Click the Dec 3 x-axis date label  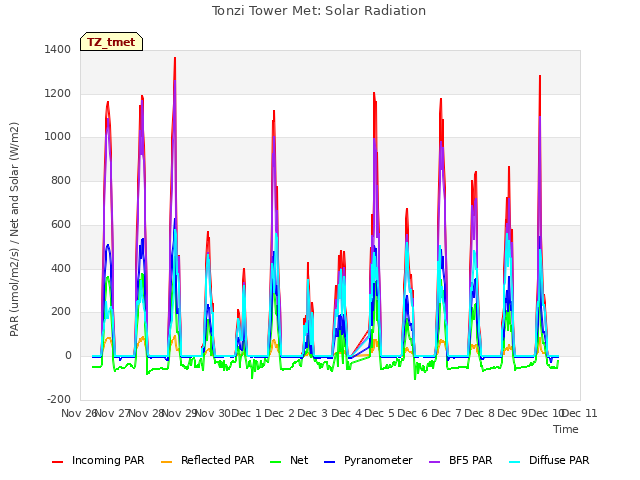pyautogui.click(x=313, y=413)
